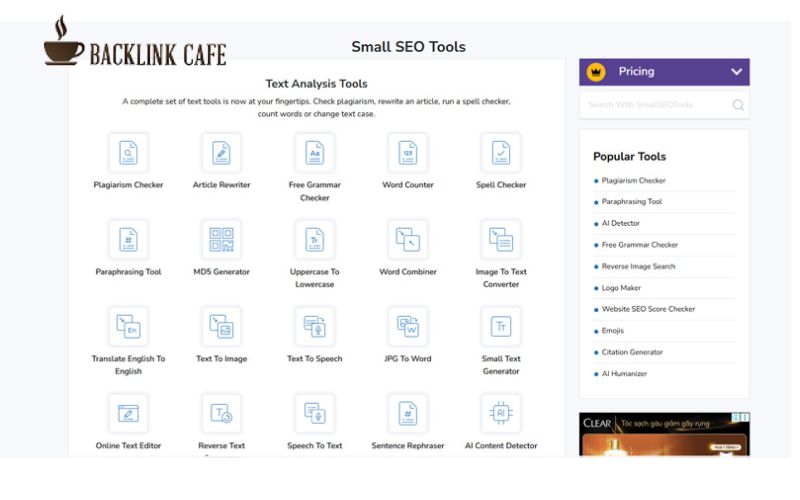Viewport: 800px width, 500px height.
Task: Open Emojis link in Popular Tools
Action: (x=613, y=331)
